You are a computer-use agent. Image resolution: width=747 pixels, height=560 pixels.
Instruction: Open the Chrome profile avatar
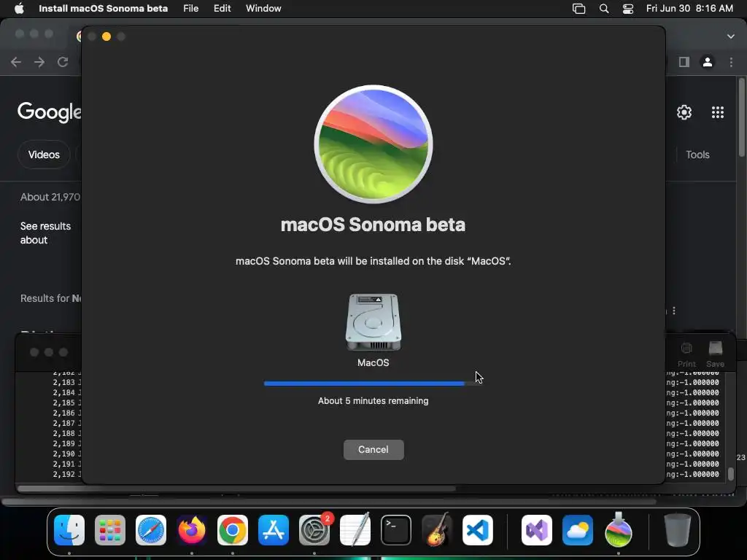[x=708, y=62]
